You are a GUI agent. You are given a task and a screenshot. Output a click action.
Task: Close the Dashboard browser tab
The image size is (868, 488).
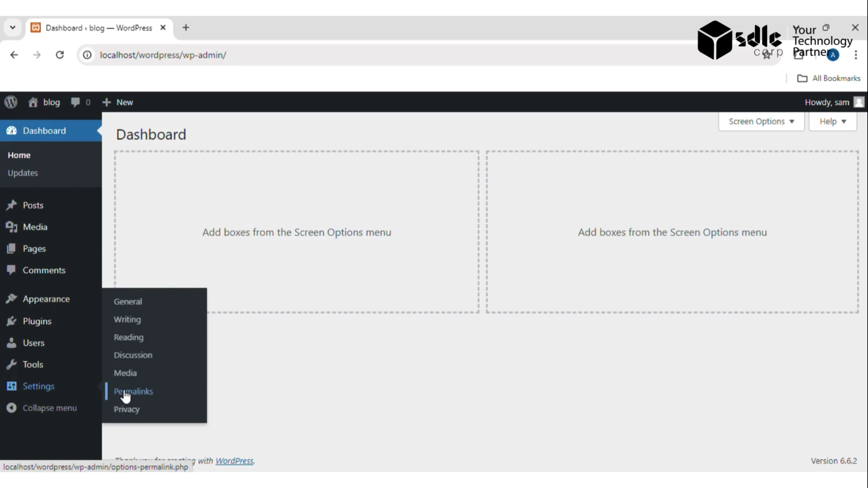tap(163, 28)
